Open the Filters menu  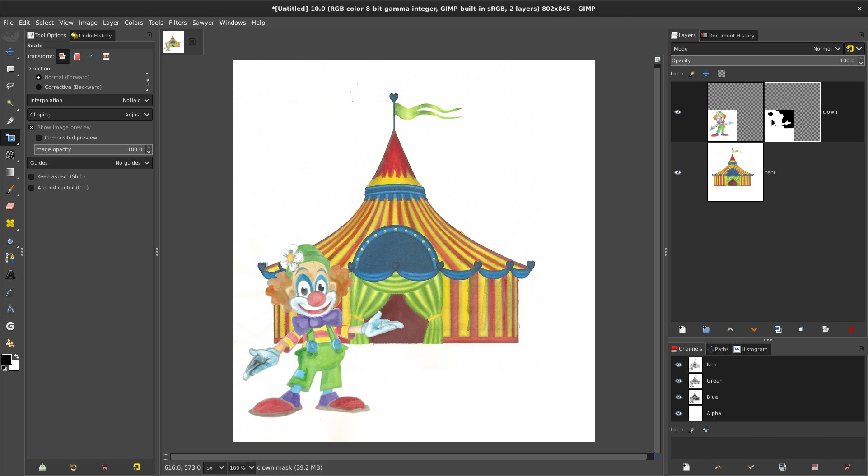click(x=177, y=23)
